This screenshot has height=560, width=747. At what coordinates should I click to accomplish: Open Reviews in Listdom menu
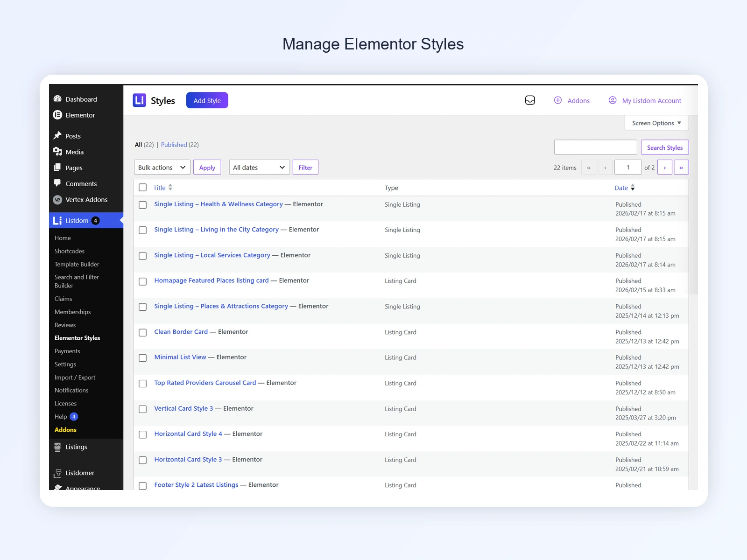[x=65, y=325]
